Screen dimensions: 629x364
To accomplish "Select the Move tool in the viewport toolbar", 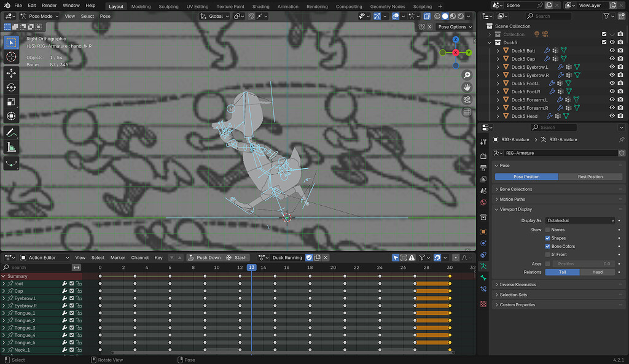I will click(x=11, y=72).
